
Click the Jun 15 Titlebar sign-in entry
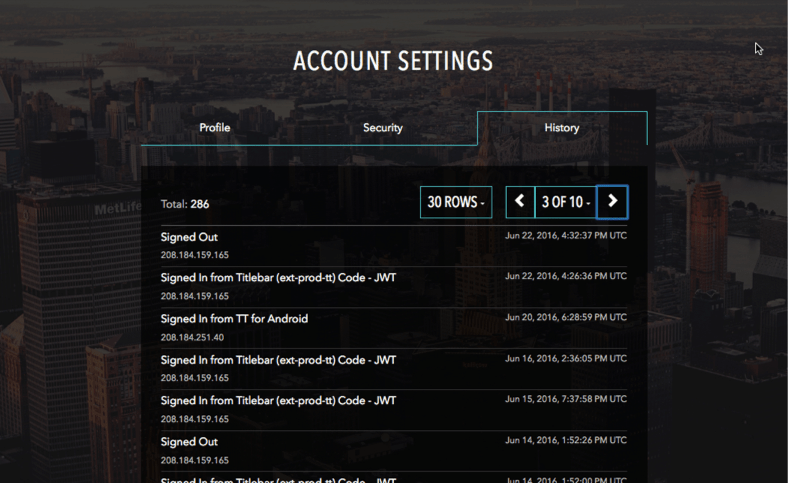pyautogui.click(x=393, y=410)
